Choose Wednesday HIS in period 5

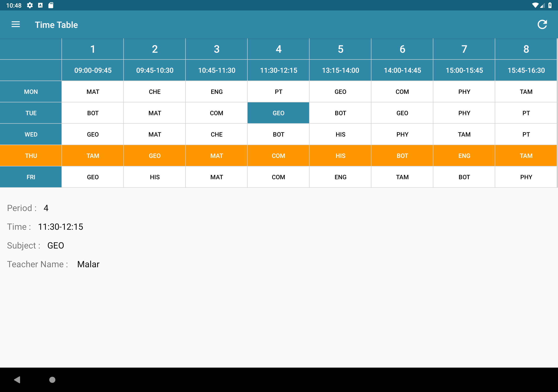click(x=340, y=134)
